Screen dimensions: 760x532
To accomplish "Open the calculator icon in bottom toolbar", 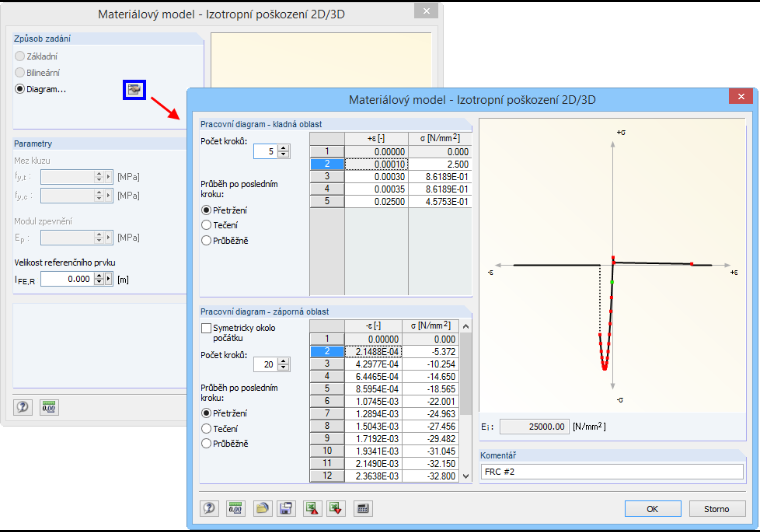I will coord(363,508).
